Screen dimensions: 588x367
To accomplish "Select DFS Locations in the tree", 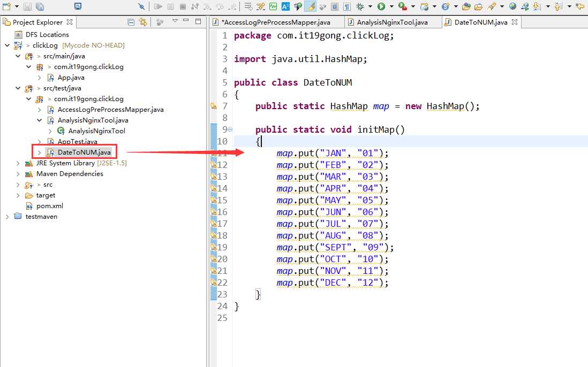I will 47,35.
